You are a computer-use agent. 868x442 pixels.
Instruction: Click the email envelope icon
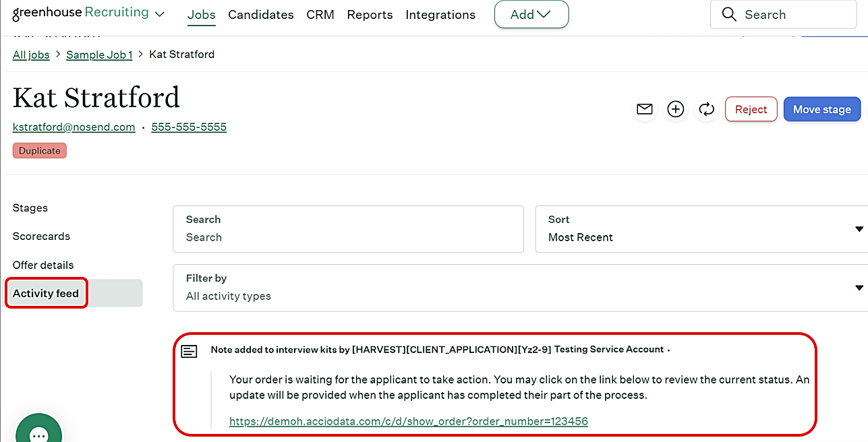645,109
